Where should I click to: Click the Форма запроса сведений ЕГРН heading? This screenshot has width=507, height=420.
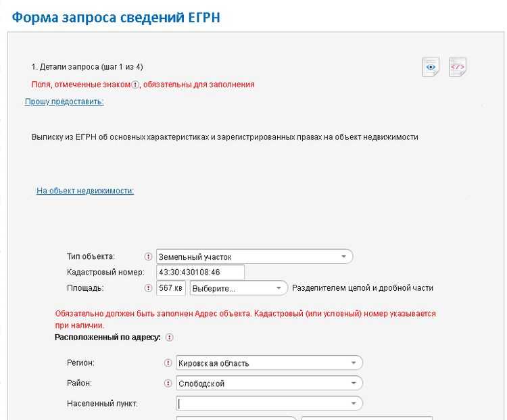point(116,18)
